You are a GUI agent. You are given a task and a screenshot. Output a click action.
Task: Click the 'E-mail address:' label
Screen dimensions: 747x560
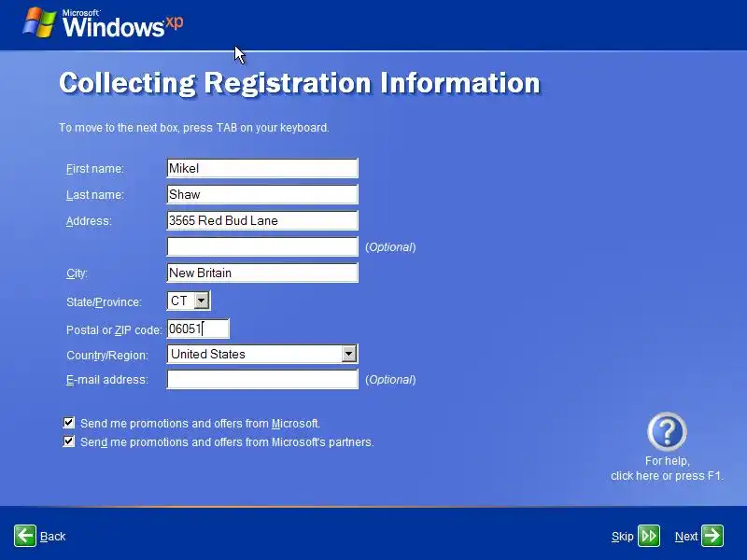[107, 380]
